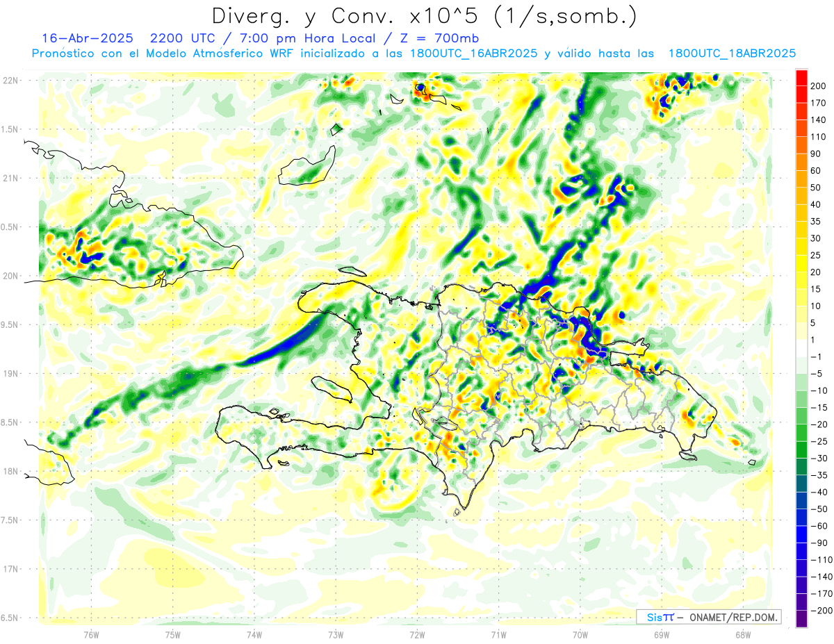Click the '8.5N' axis label
This screenshot has height=644, width=834.
pyautogui.click(x=10, y=422)
